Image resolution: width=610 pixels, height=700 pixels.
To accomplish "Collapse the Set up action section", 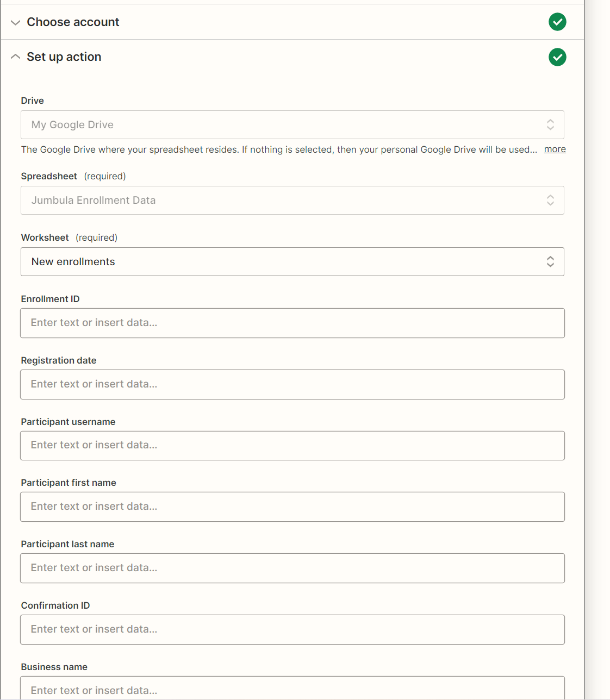I will pos(16,57).
